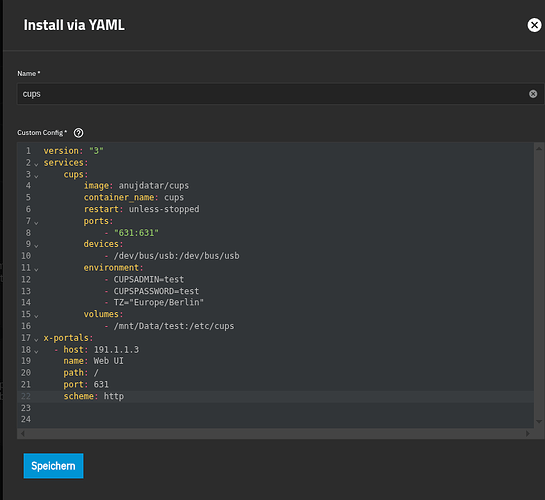Image resolution: width=545 pixels, height=500 pixels.
Task: Open Custom Config help question mark
Action: (x=79, y=133)
